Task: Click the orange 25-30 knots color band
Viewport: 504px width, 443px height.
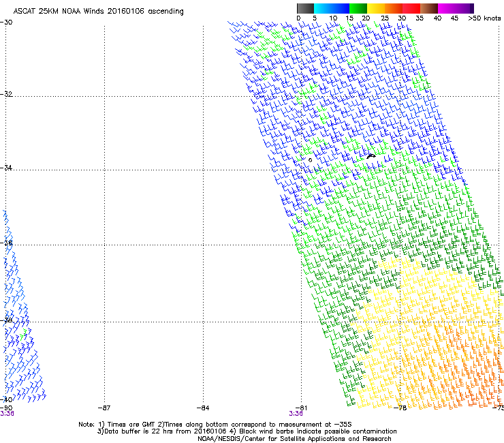Action: click(394, 8)
